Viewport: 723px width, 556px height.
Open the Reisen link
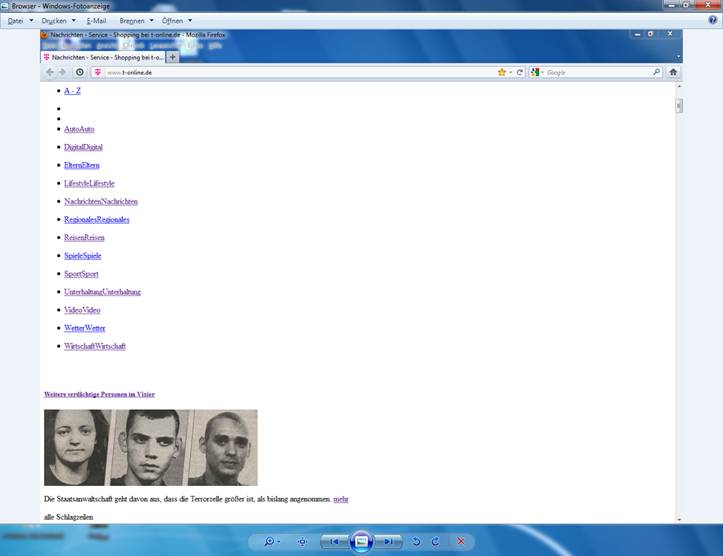point(84,237)
